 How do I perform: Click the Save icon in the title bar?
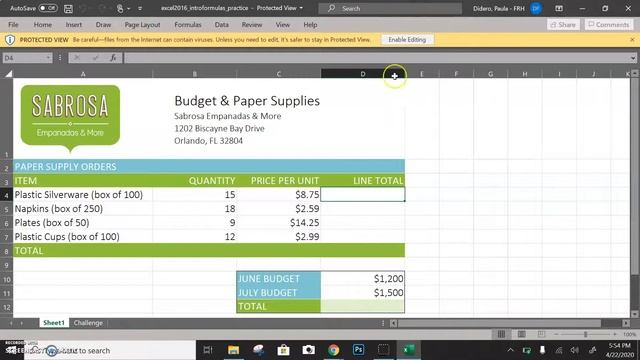[x=68, y=8]
